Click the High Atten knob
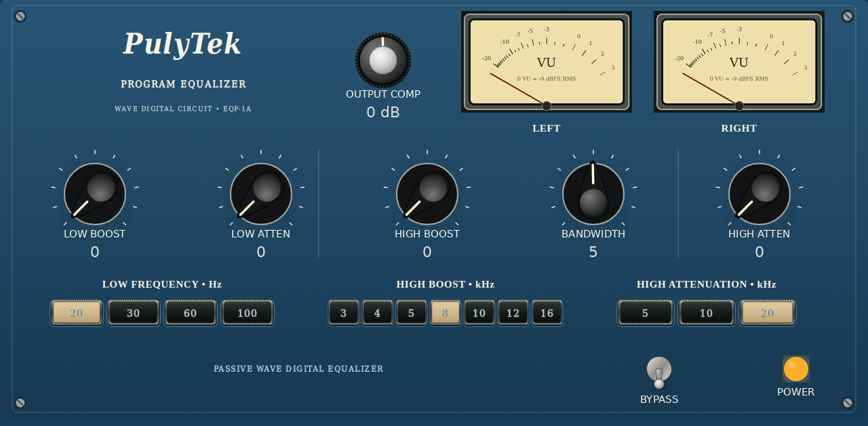The width and height of the screenshot is (868, 426). (759, 194)
